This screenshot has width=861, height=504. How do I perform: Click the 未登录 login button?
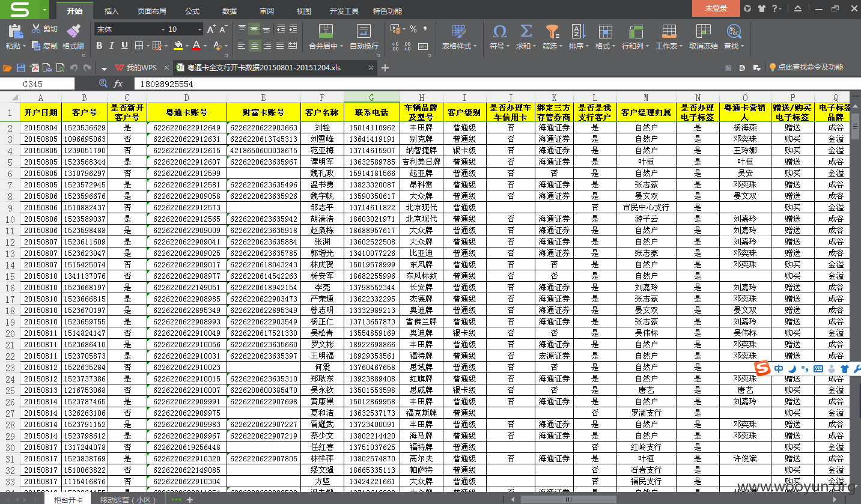point(716,8)
